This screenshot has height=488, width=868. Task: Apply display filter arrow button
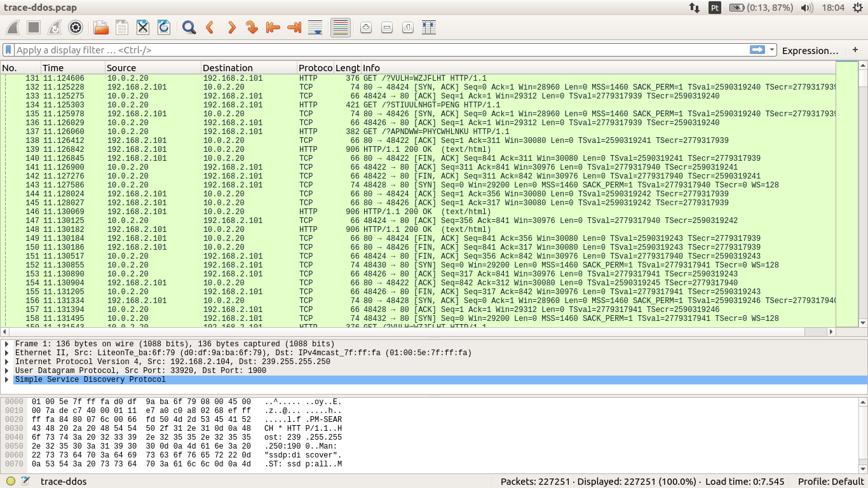[x=757, y=50]
